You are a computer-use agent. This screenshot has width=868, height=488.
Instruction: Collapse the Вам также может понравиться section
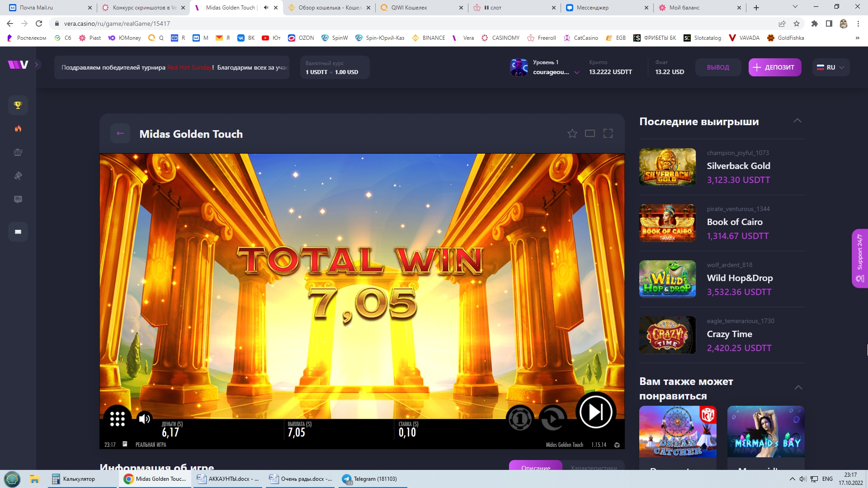[798, 388]
